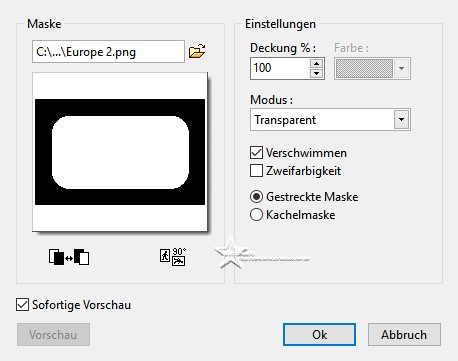
Task: Select the Gestreckte Maske radio button
Action: (256, 197)
